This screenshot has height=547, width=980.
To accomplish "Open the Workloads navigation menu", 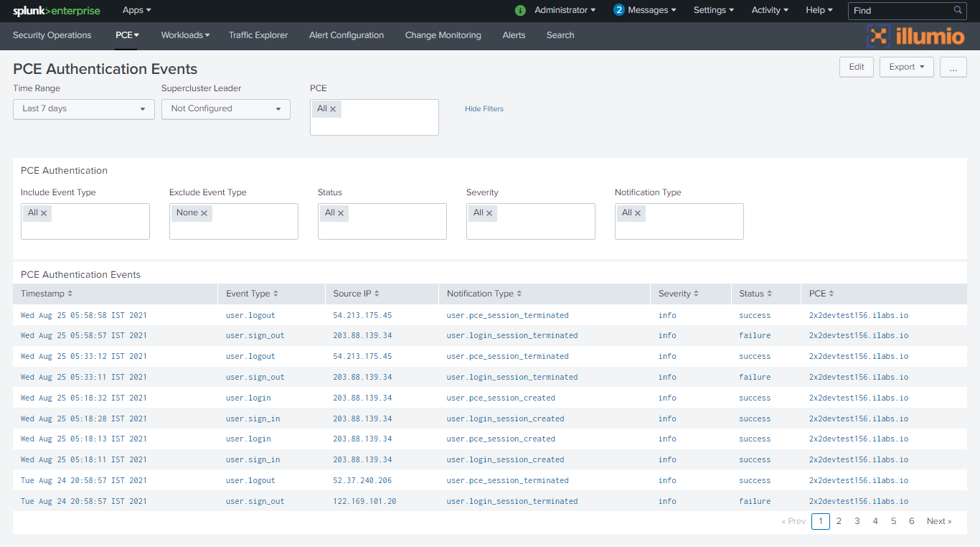I will point(185,35).
